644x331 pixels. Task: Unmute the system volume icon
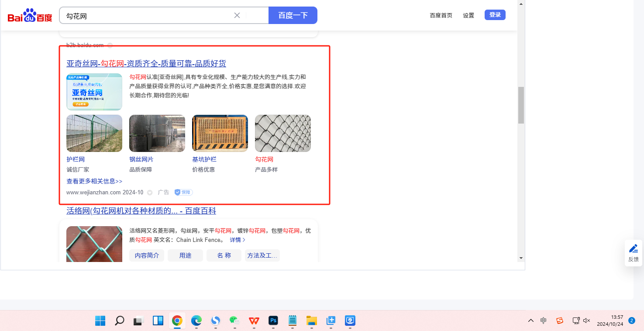(587, 321)
